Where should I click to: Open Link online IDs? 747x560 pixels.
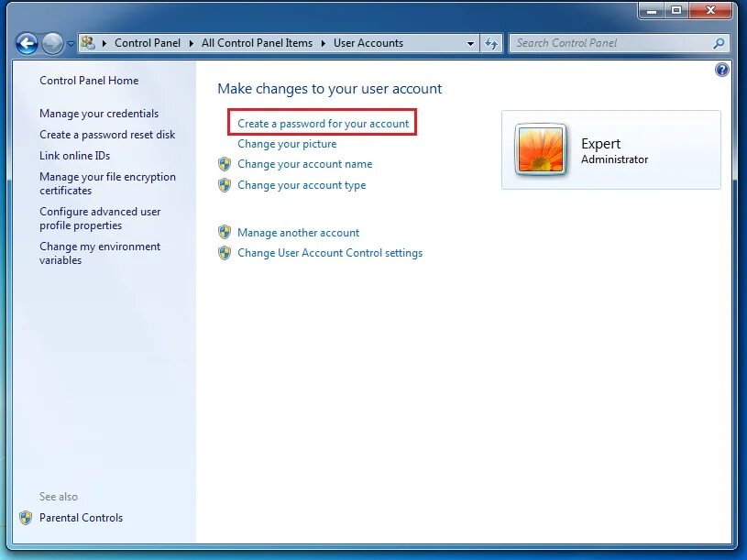[75, 156]
